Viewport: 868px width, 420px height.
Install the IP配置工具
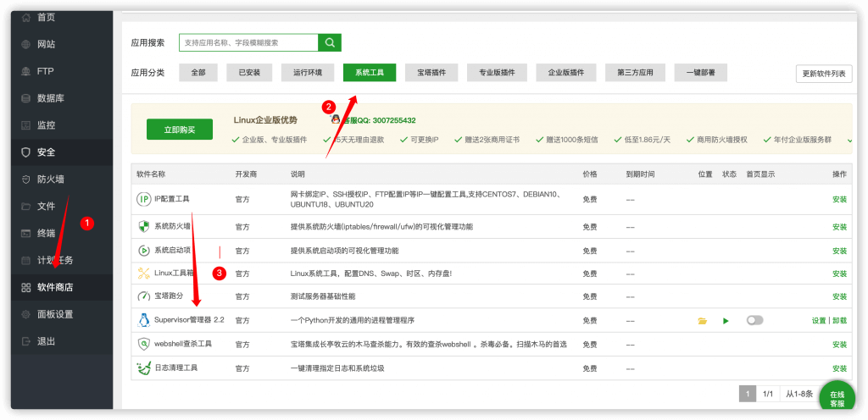coord(839,199)
